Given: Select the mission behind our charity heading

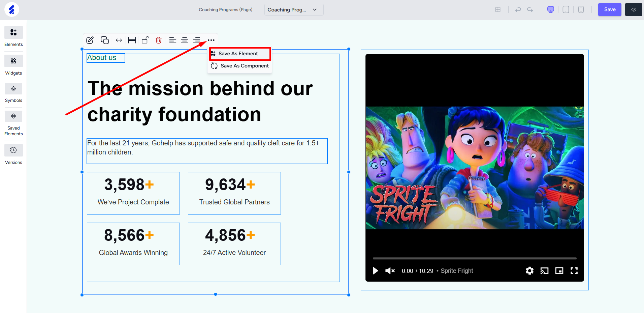Looking at the screenshot, I should tap(200, 101).
